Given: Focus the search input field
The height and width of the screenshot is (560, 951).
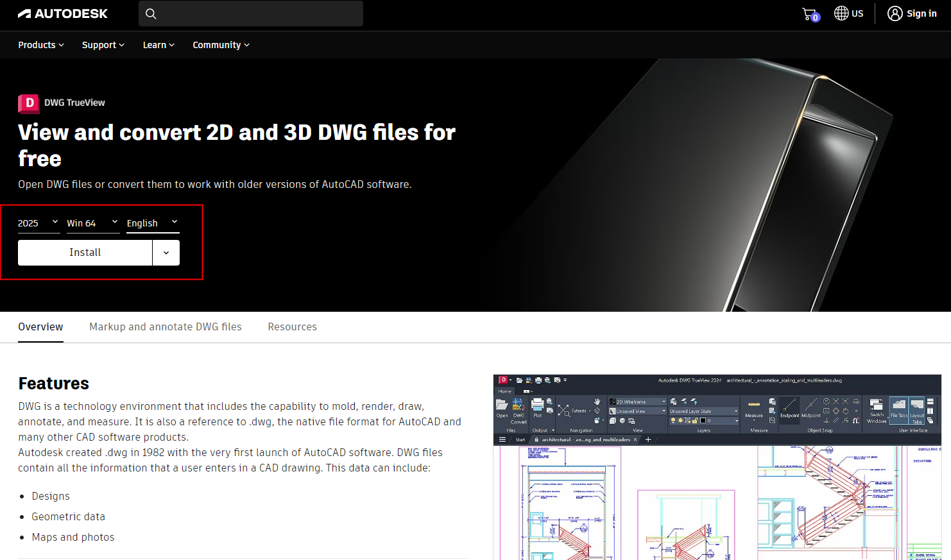Looking at the screenshot, I should pyautogui.click(x=251, y=13).
